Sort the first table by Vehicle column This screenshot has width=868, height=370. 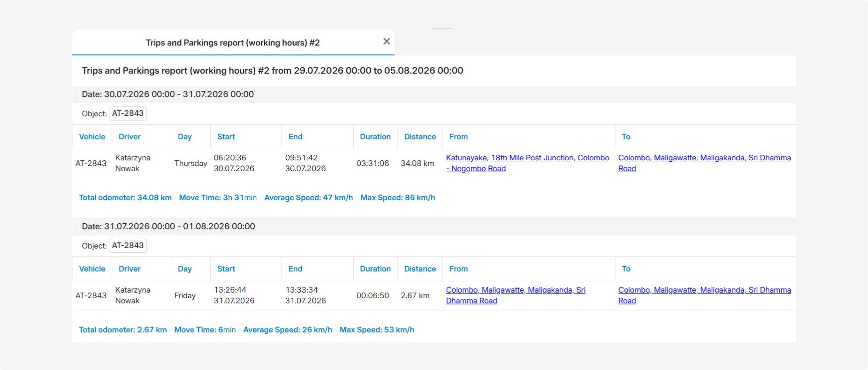point(92,137)
